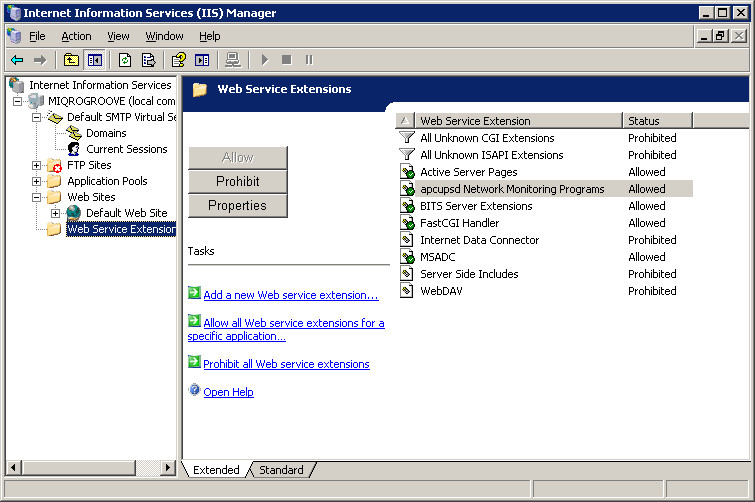Viewport: 755px width, 502px height.
Task: Select the Default Web Site tree item
Action: 127,213
